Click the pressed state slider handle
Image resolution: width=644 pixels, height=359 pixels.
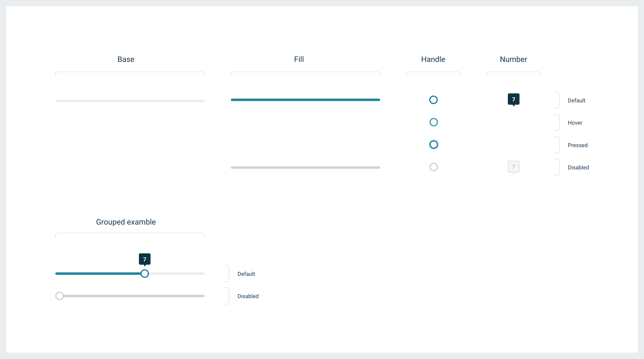coord(434,144)
